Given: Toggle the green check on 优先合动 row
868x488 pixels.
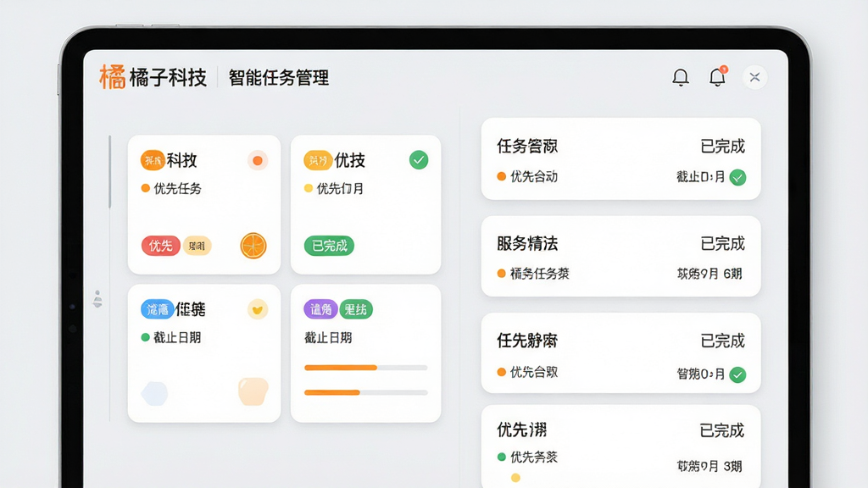Looking at the screenshot, I should click(x=737, y=178).
